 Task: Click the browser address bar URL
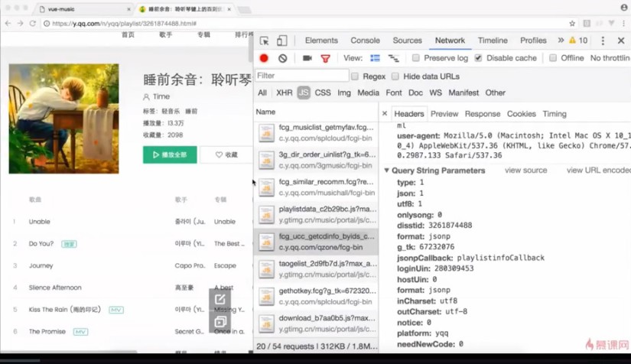125,24
